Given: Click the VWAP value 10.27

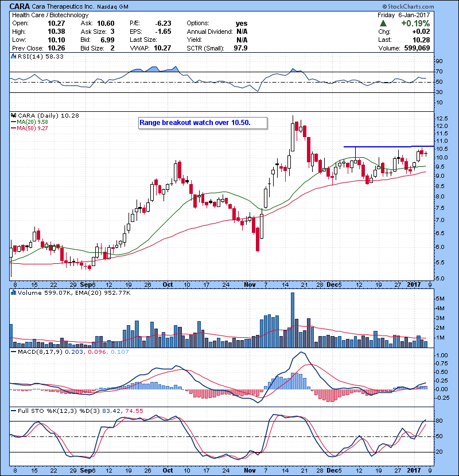Looking at the screenshot, I should point(162,48).
